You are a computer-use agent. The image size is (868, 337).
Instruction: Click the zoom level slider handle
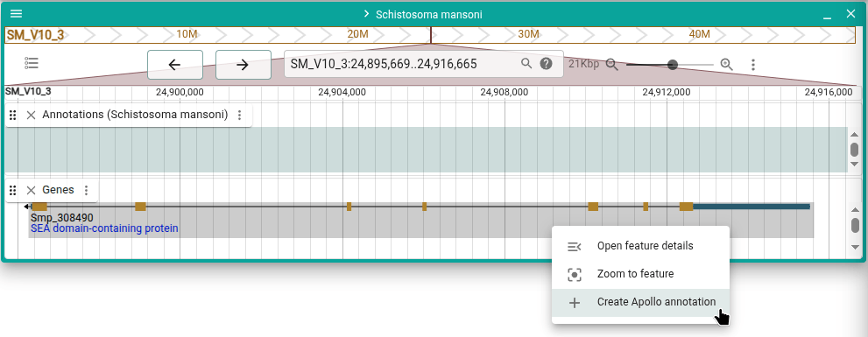pyautogui.click(x=673, y=65)
